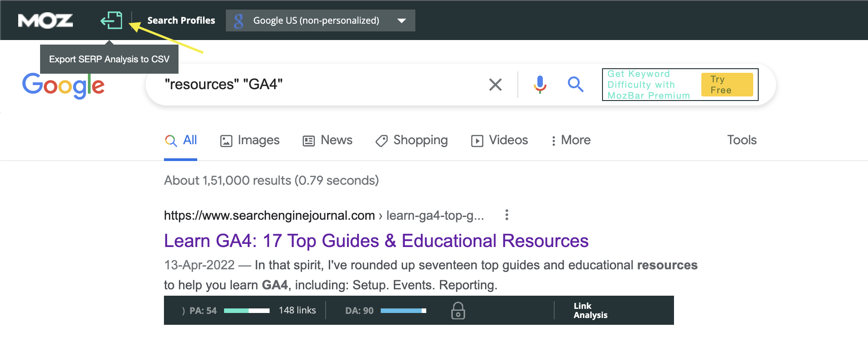The height and width of the screenshot is (343, 868).
Task: Click the About 1,51,000 results text
Action: click(x=271, y=181)
